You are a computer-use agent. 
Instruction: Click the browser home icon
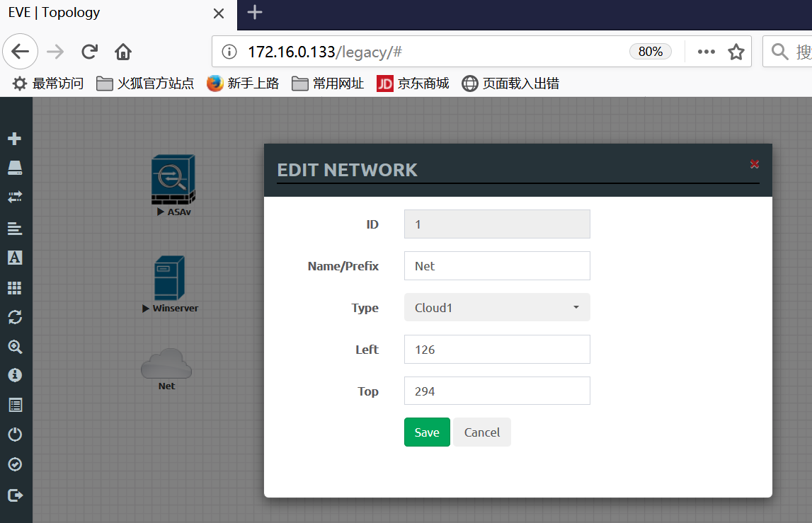tap(123, 51)
